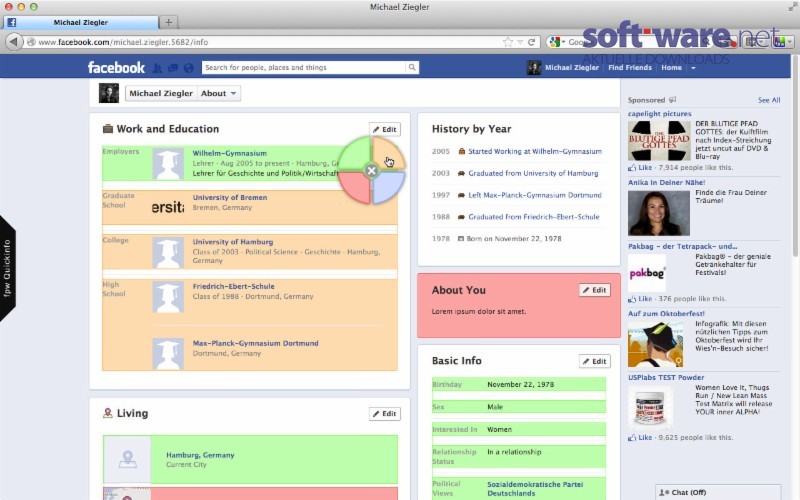Open the Chat (Off) bar
Viewport: 800px width, 500px height.
(x=718, y=492)
